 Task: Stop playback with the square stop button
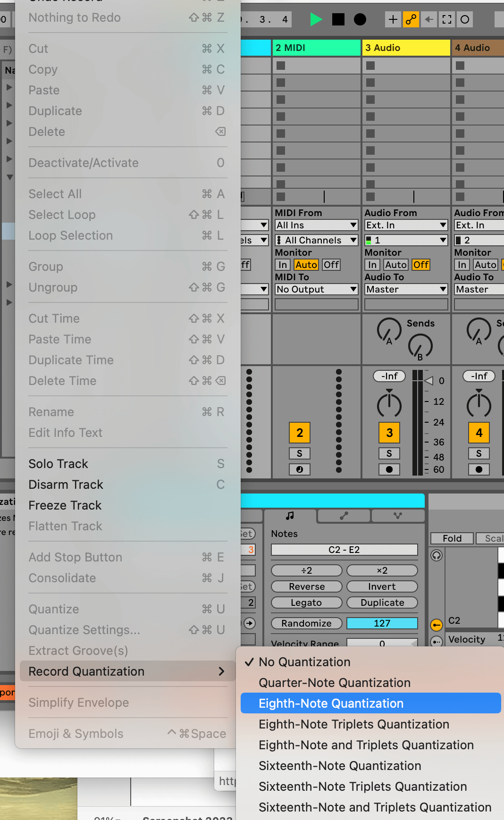coord(338,19)
